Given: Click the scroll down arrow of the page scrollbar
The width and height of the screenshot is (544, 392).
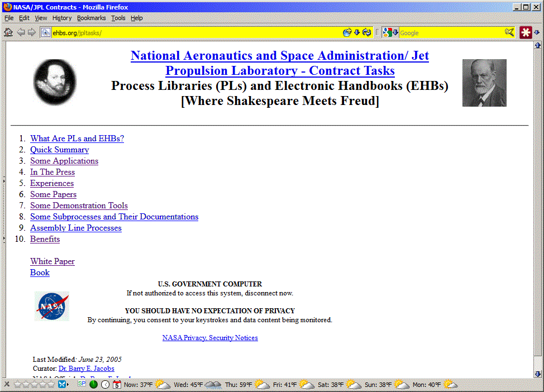Looking at the screenshot, I should [x=537, y=374].
